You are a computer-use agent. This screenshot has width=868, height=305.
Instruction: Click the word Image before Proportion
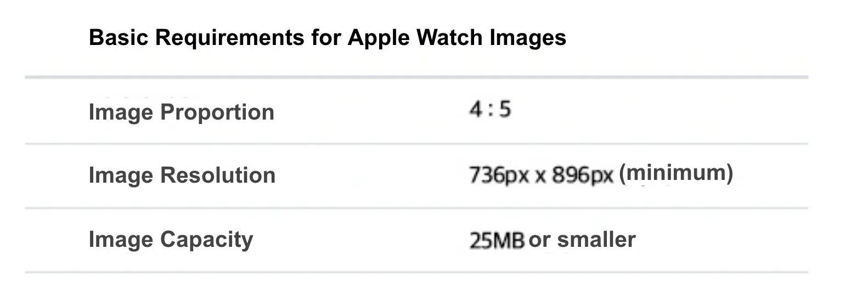121,113
